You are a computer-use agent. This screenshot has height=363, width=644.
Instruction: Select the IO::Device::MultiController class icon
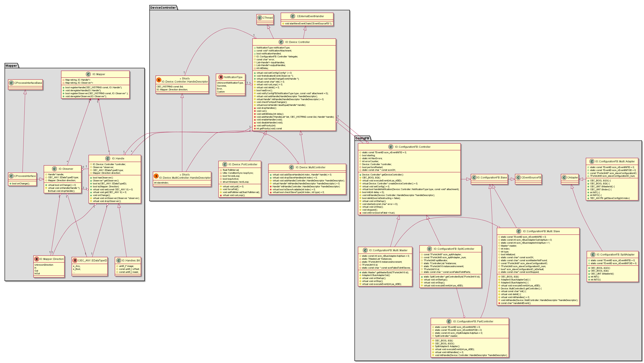point(291,167)
